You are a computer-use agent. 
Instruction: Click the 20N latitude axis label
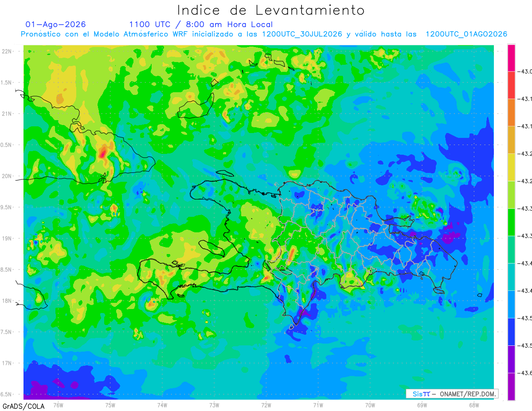pos(8,176)
